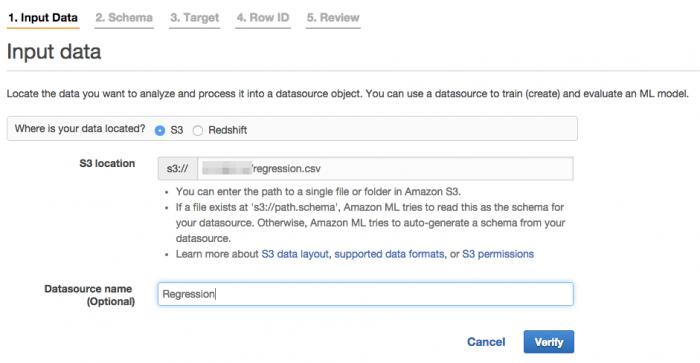This screenshot has height=363, width=700.
Task: Select the S3 radio button
Action: (x=160, y=130)
